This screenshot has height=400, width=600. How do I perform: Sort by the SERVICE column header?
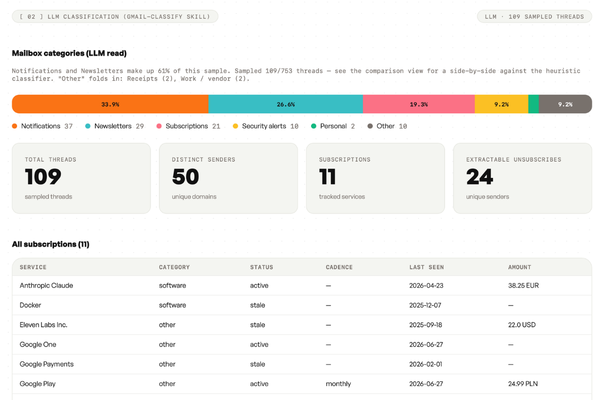(33, 267)
